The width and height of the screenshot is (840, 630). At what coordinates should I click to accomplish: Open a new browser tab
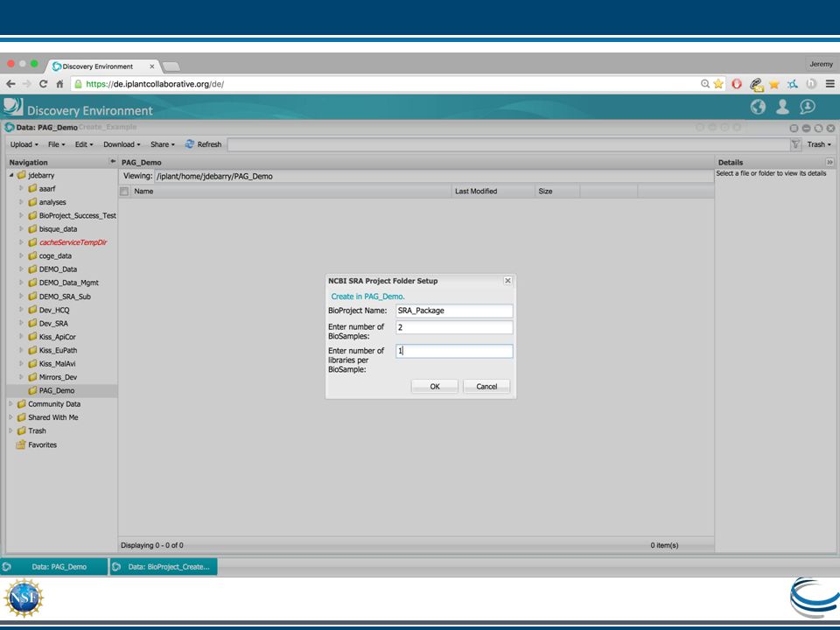point(171,66)
